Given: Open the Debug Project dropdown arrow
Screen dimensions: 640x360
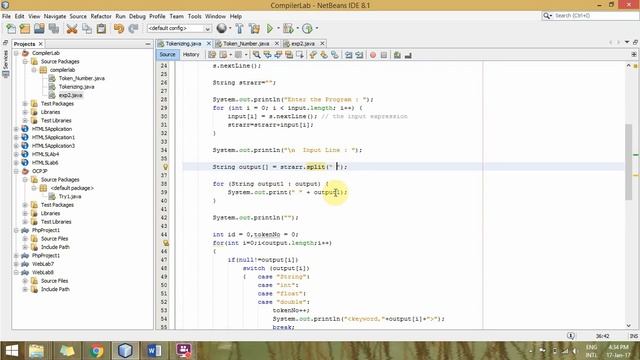Looking at the screenshot, I should (298, 29).
